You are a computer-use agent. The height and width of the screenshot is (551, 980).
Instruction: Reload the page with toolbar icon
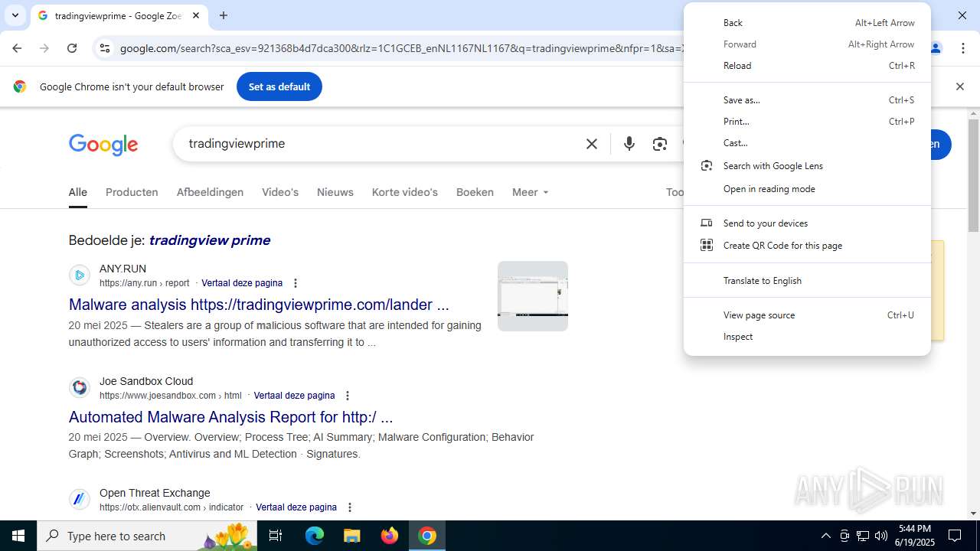coord(72,48)
